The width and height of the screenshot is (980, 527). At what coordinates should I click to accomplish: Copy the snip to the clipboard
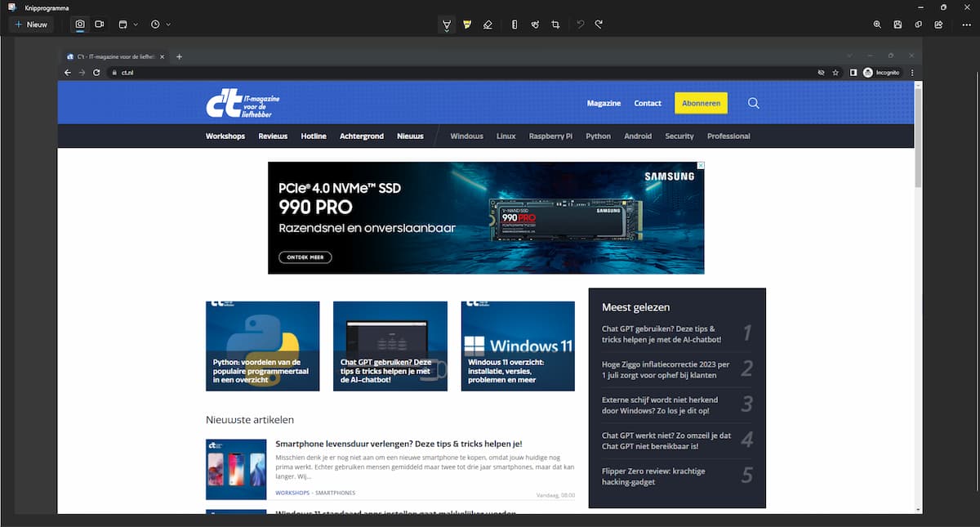918,25
